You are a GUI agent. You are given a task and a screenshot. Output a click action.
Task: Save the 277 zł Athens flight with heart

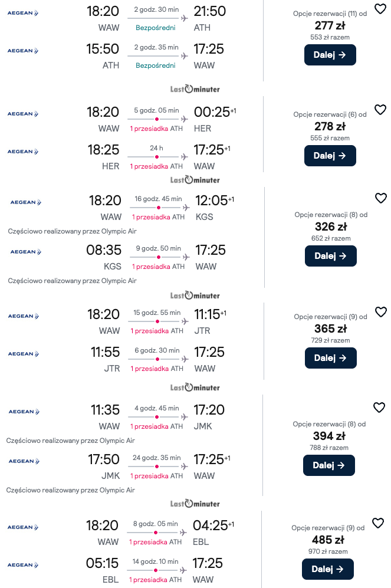click(380, 9)
